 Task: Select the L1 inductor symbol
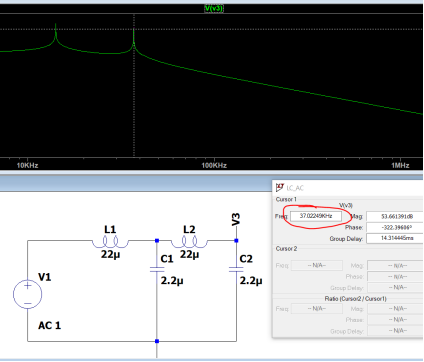pyautogui.click(x=110, y=242)
